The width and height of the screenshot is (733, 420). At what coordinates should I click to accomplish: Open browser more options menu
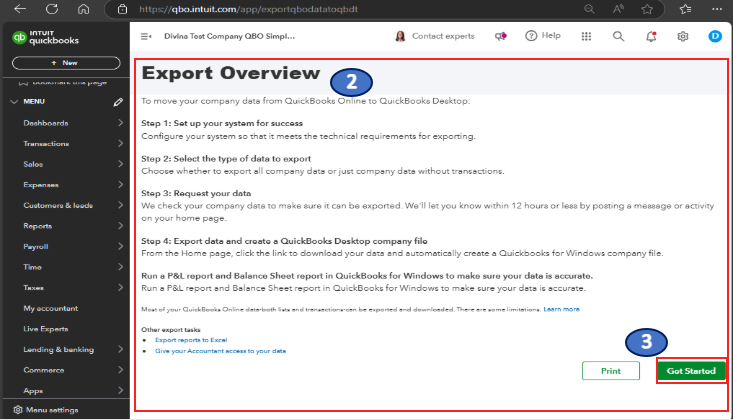point(717,9)
